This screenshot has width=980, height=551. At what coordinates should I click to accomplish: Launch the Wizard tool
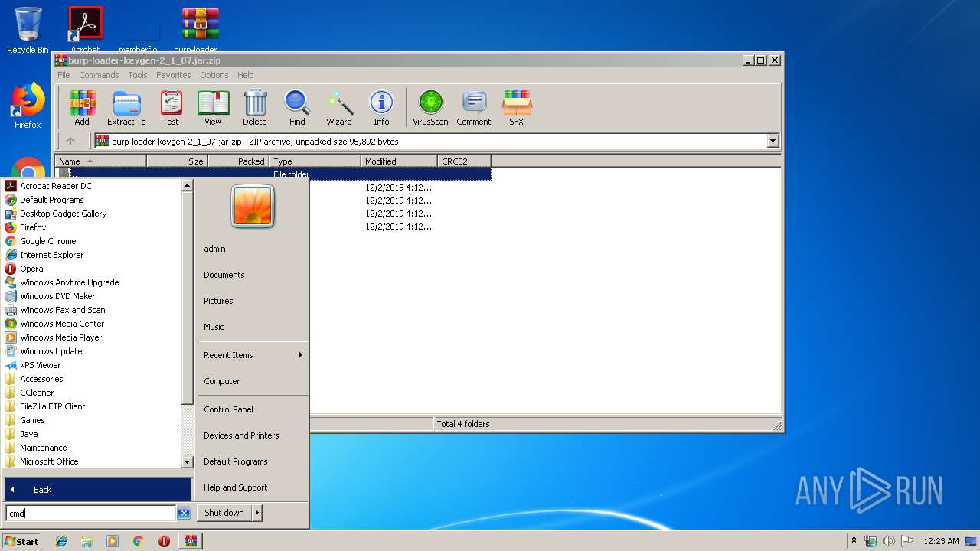coord(339,108)
